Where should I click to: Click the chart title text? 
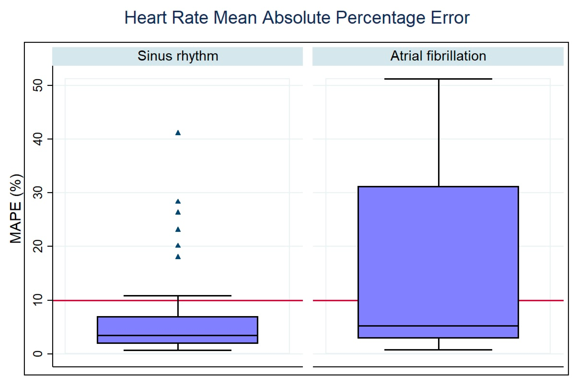coord(297,18)
